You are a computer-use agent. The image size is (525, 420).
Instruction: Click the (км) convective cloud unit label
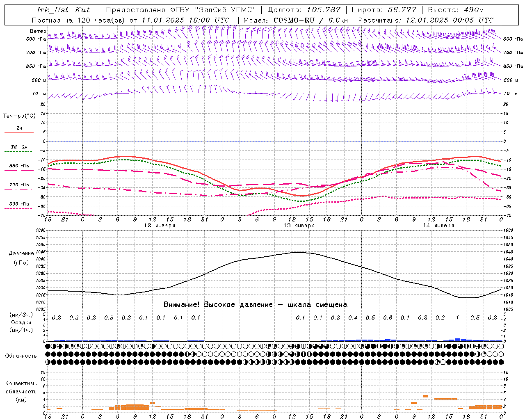pos(21,399)
